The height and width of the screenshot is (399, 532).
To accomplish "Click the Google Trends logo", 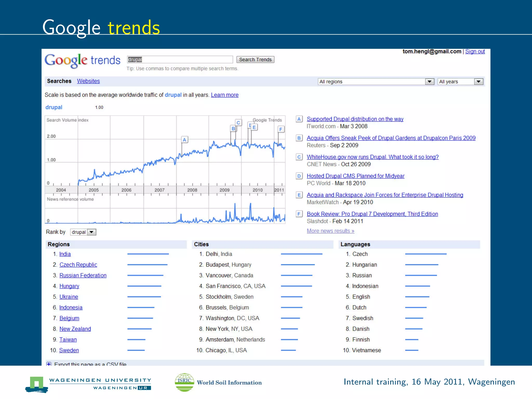I will [82, 61].
